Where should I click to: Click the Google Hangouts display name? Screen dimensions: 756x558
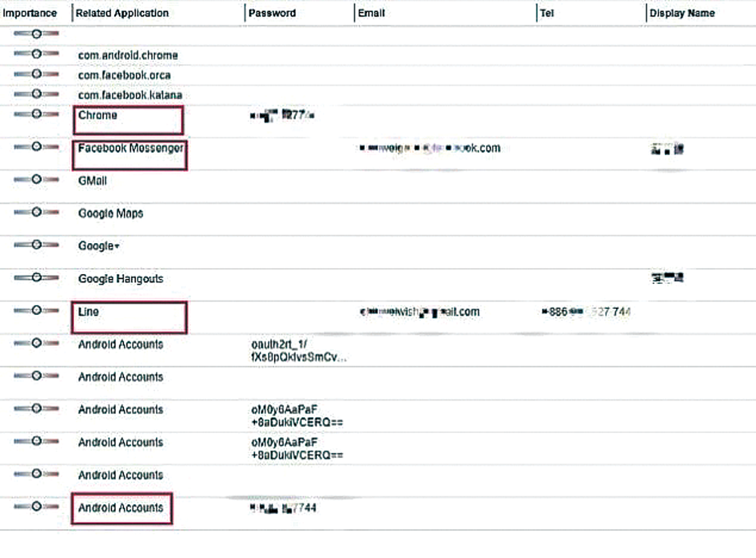[667, 278]
